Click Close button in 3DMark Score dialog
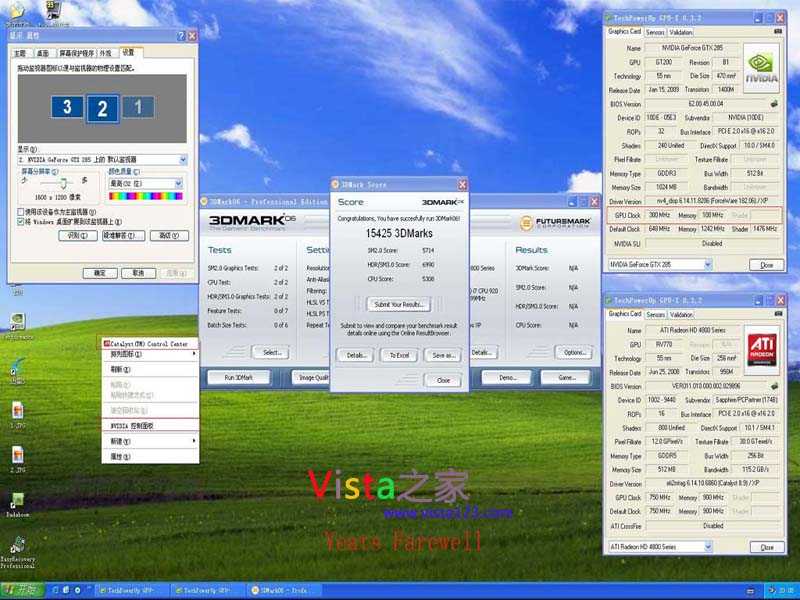 pyautogui.click(x=443, y=380)
